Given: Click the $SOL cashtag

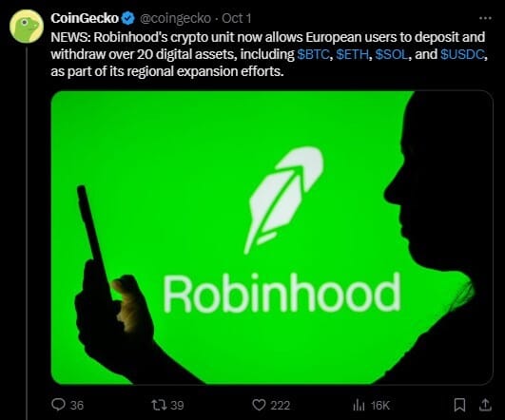Looking at the screenshot, I should pos(392,54).
